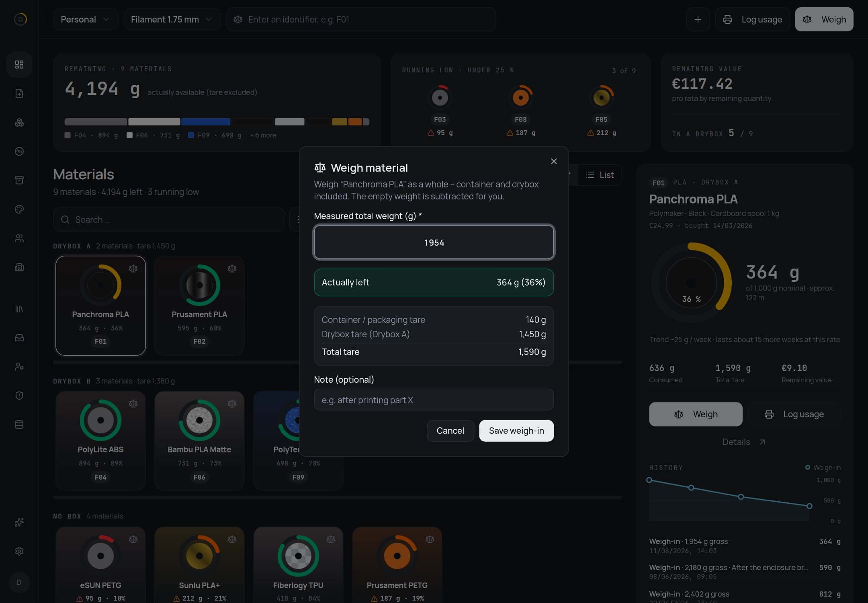Open the Details link
The width and height of the screenshot is (868, 603).
[x=744, y=442]
